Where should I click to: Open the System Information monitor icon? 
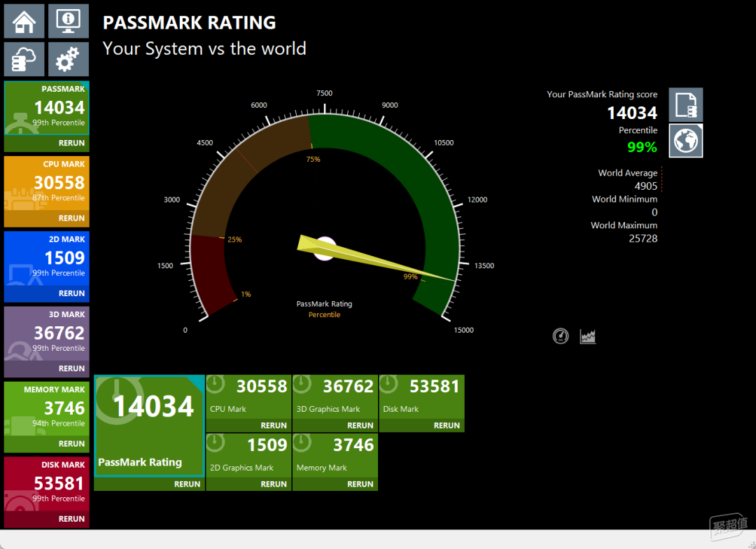click(x=69, y=21)
